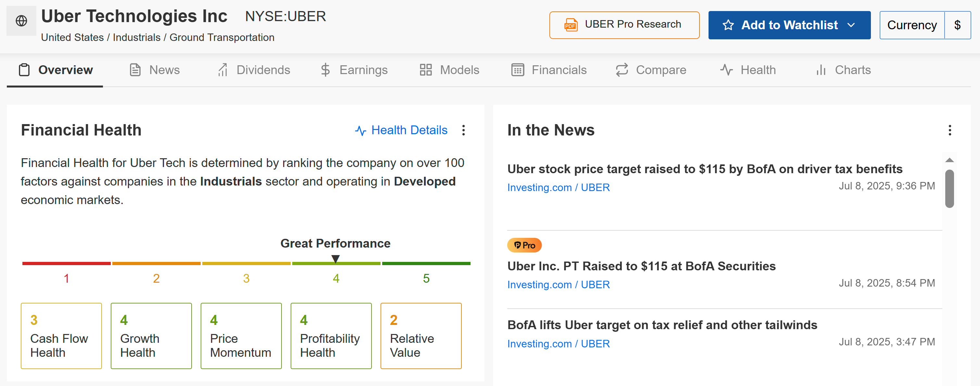This screenshot has width=980, height=386.
Task: Click the PDF icon in Pro Research button
Action: pyautogui.click(x=571, y=25)
